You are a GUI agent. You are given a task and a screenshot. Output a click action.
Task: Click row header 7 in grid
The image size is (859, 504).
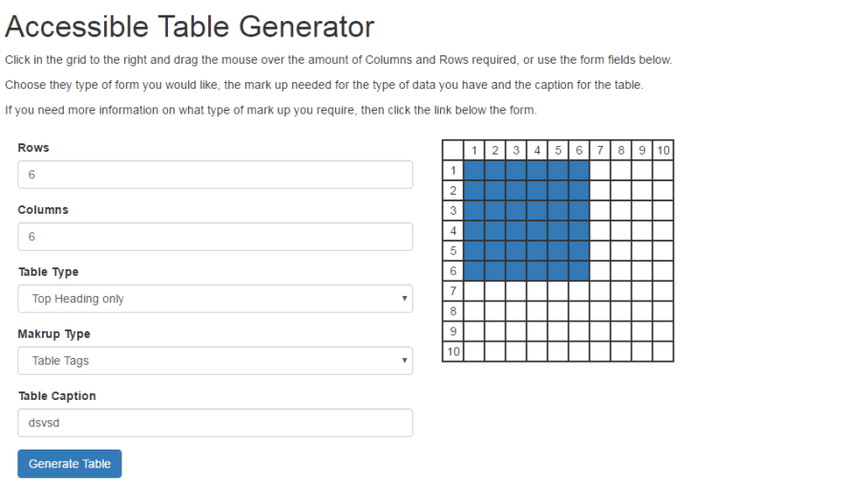(453, 290)
